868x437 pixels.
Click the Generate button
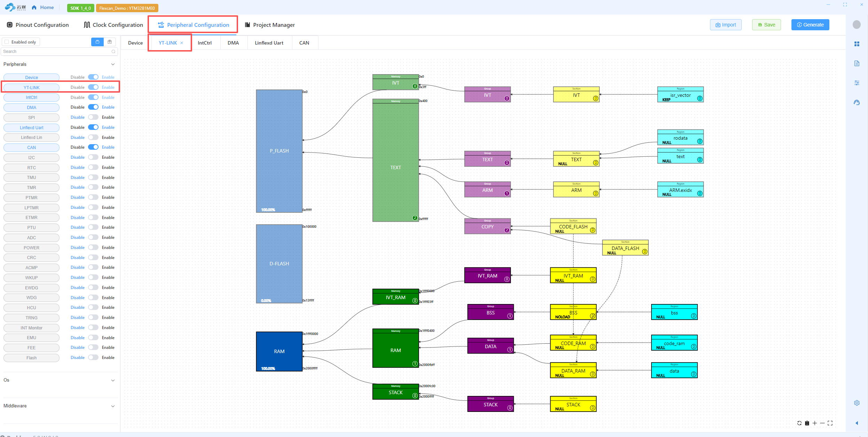pyautogui.click(x=810, y=25)
